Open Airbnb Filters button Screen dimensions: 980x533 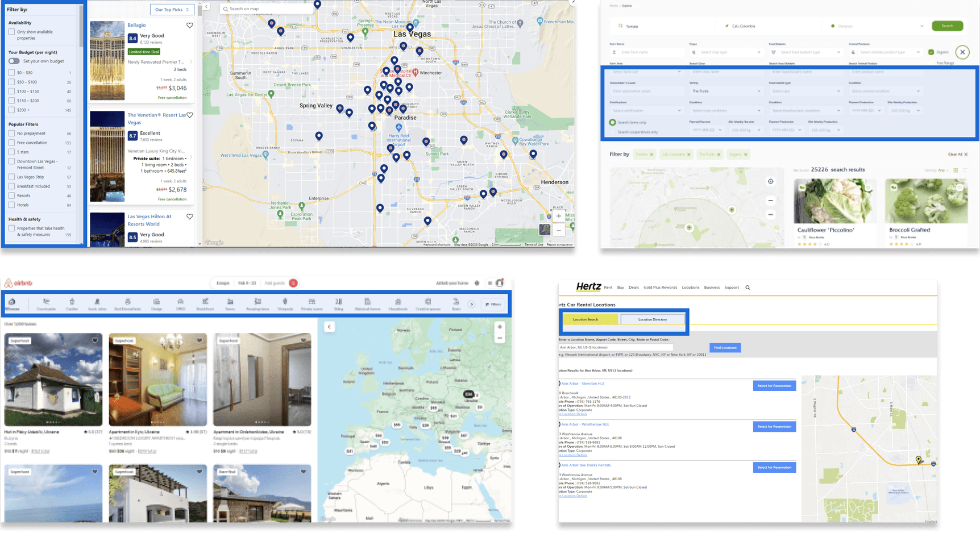click(x=493, y=305)
